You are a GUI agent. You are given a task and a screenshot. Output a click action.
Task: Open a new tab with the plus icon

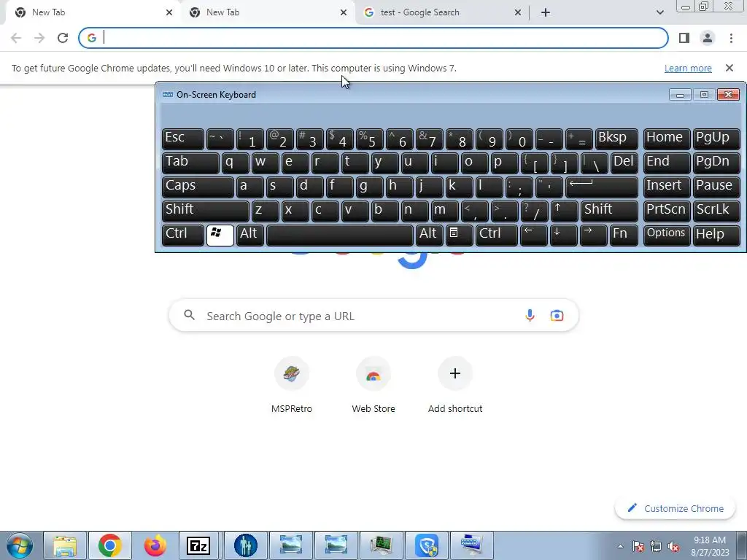546,13
